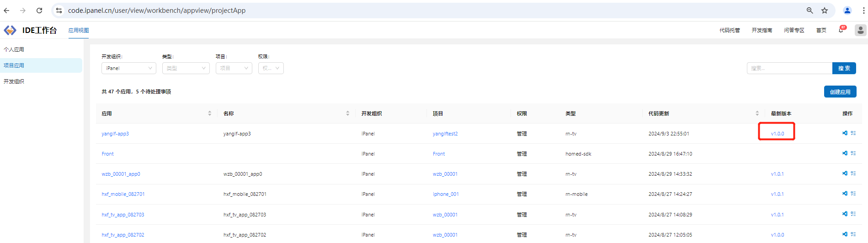
Task: Click task list icon in Front row
Action: click(853, 153)
